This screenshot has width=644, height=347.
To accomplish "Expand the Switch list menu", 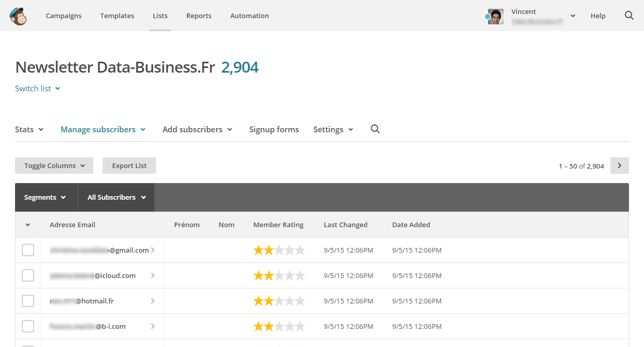I will click(38, 89).
